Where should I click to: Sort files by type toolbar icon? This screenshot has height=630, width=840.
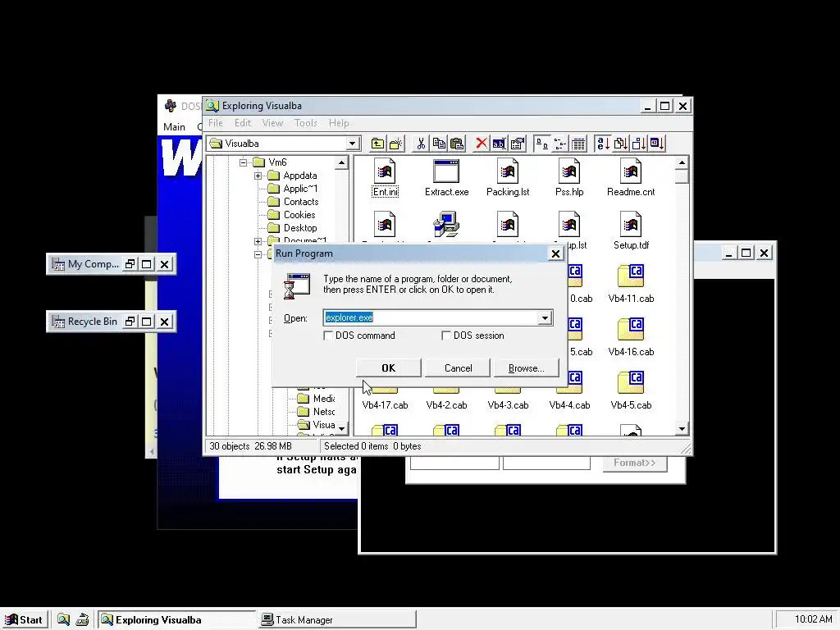(x=621, y=144)
